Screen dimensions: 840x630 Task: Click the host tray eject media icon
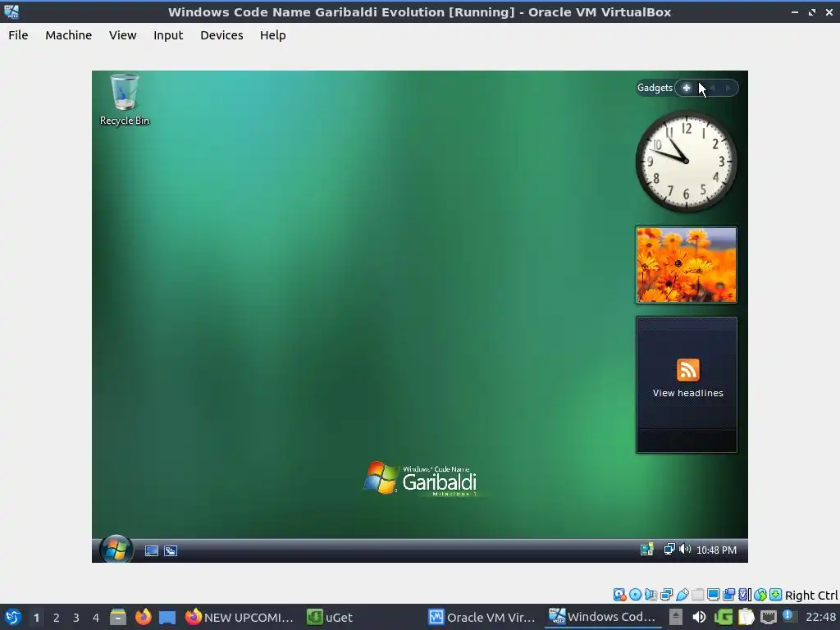(676, 617)
